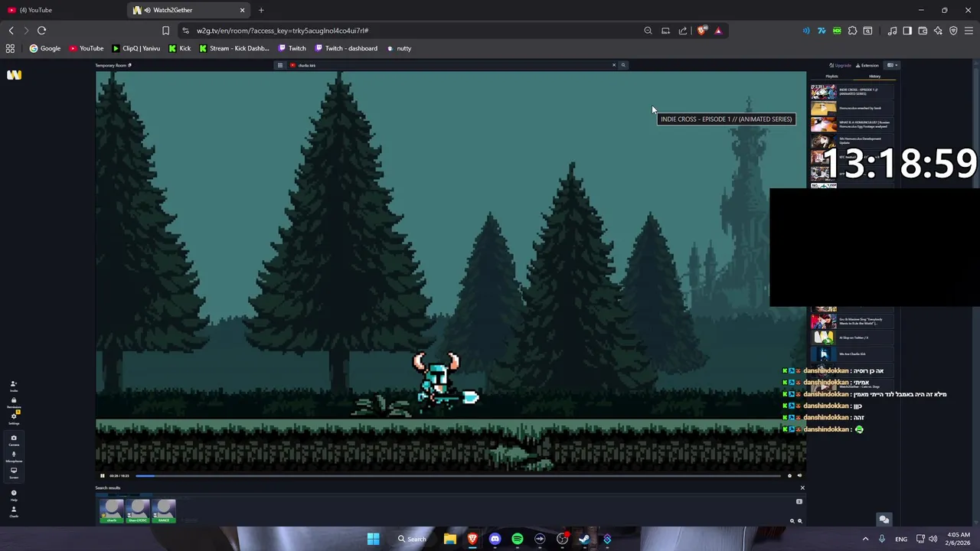Select the charlie user tile
Image resolution: width=980 pixels, height=551 pixels.
(112, 510)
